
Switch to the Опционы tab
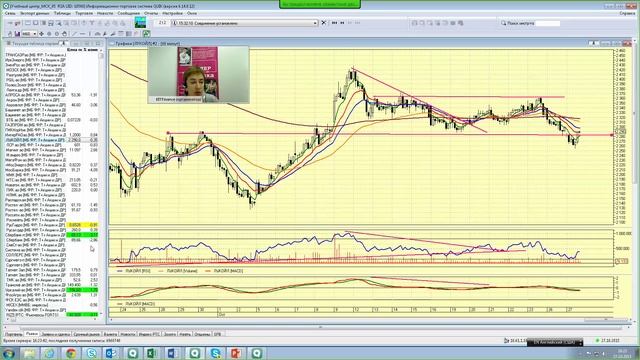202,334
